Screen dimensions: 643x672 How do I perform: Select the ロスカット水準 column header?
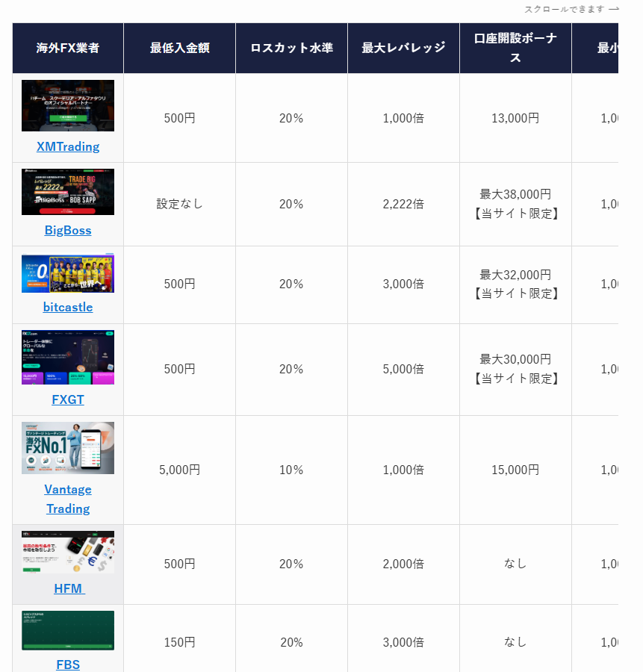(291, 49)
